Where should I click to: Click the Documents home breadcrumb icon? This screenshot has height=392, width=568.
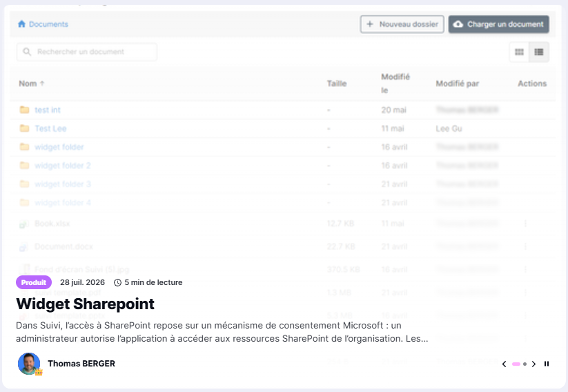21,24
